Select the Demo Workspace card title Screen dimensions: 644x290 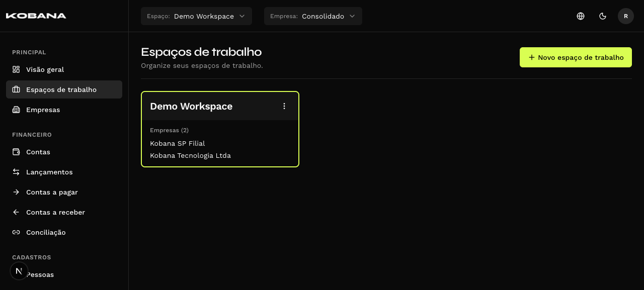(191, 106)
